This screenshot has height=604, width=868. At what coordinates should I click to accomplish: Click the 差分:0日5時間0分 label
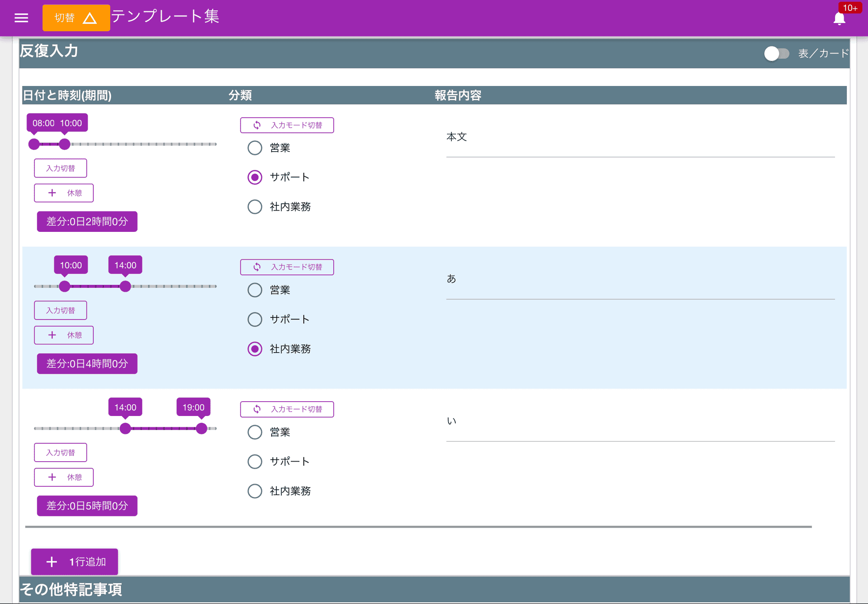click(87, 505)
